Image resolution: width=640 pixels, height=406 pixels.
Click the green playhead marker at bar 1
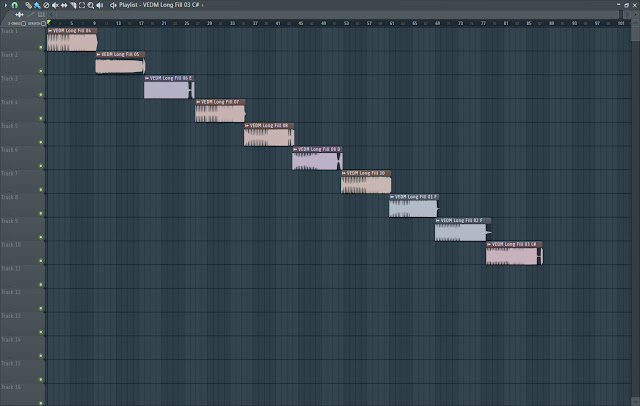pos(49,22)
